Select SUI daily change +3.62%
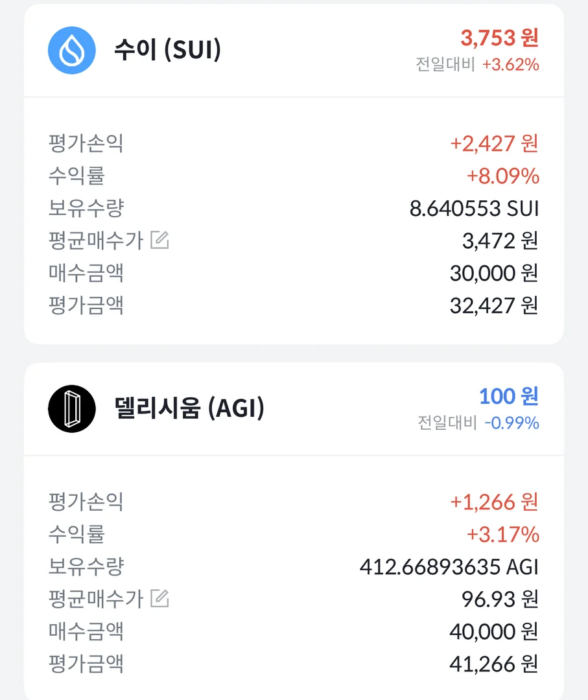Screen dimensions: 588x700 pos(510,65)
